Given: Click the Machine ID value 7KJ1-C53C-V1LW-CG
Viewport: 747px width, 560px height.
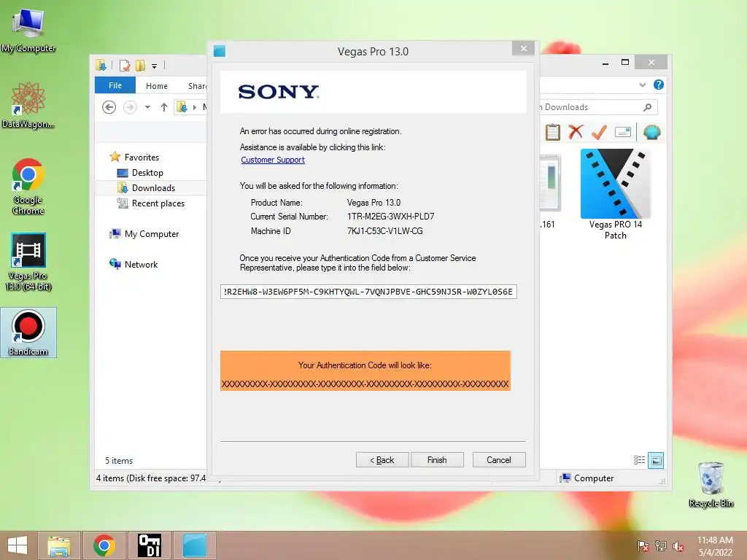Looking at the screenshot, I should (384, 231).
